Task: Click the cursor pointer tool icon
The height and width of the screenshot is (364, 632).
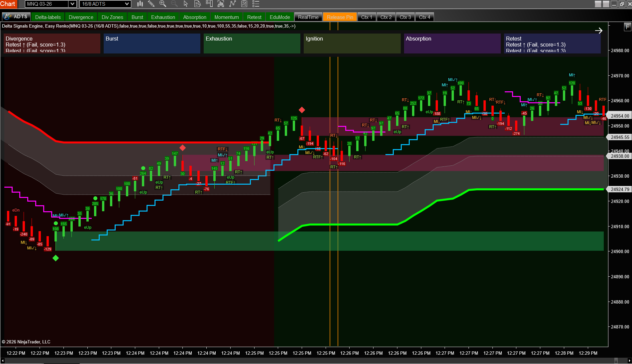Action: [x=186, y=4]
